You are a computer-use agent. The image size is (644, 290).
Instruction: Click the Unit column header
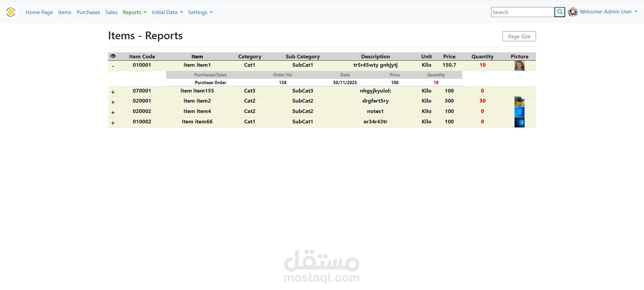click(426, 56)
